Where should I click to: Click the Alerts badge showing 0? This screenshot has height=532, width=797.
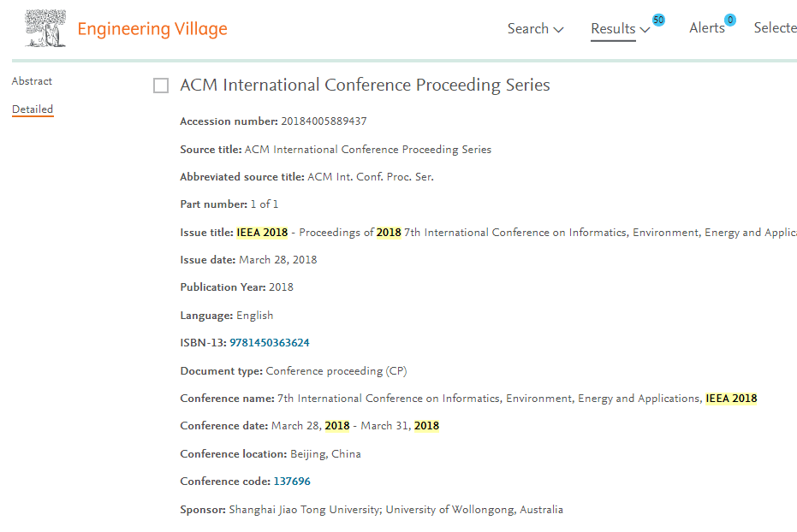pos(730,20)
